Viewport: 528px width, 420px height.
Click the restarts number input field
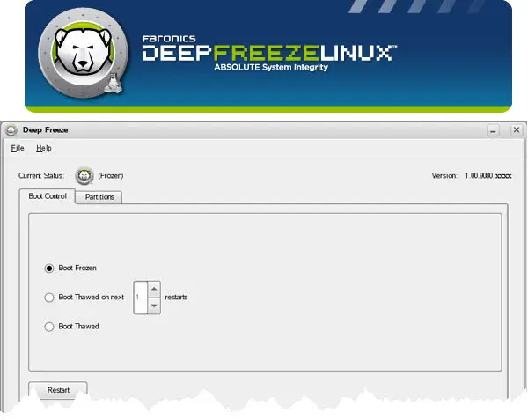(141, 298)
